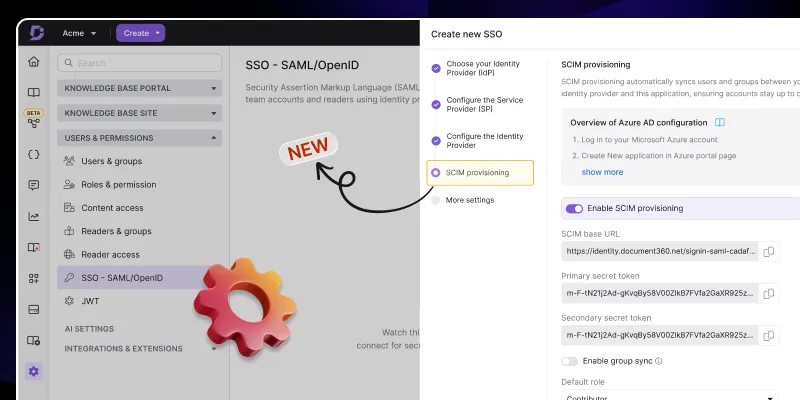
Task: Open Roles & permission settings
Action: [x=118, y=185]
